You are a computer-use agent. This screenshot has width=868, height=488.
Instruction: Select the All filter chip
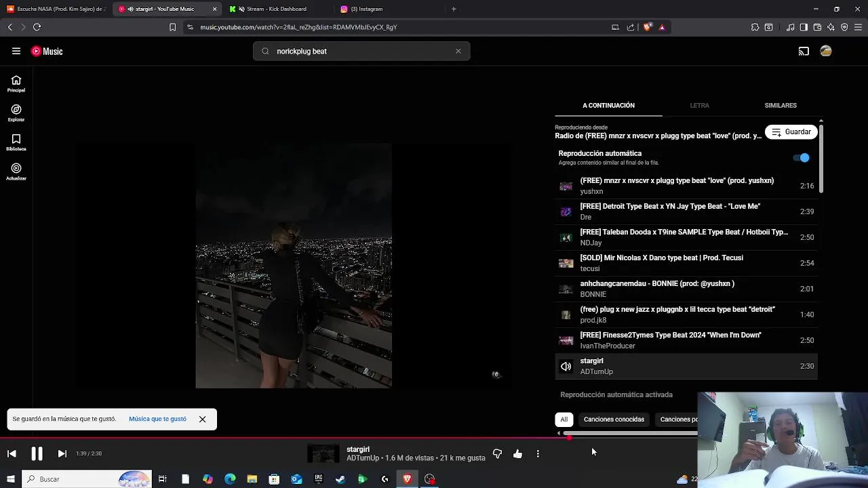[564, 420]
